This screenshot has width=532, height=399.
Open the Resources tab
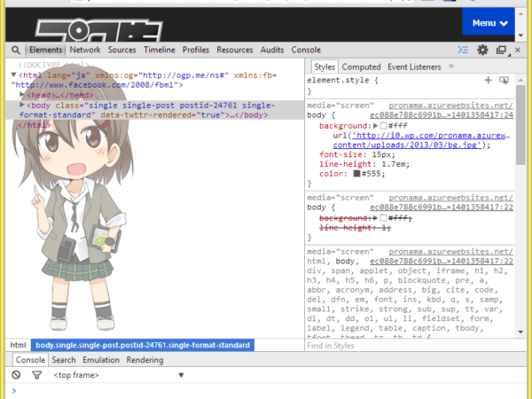235,50
